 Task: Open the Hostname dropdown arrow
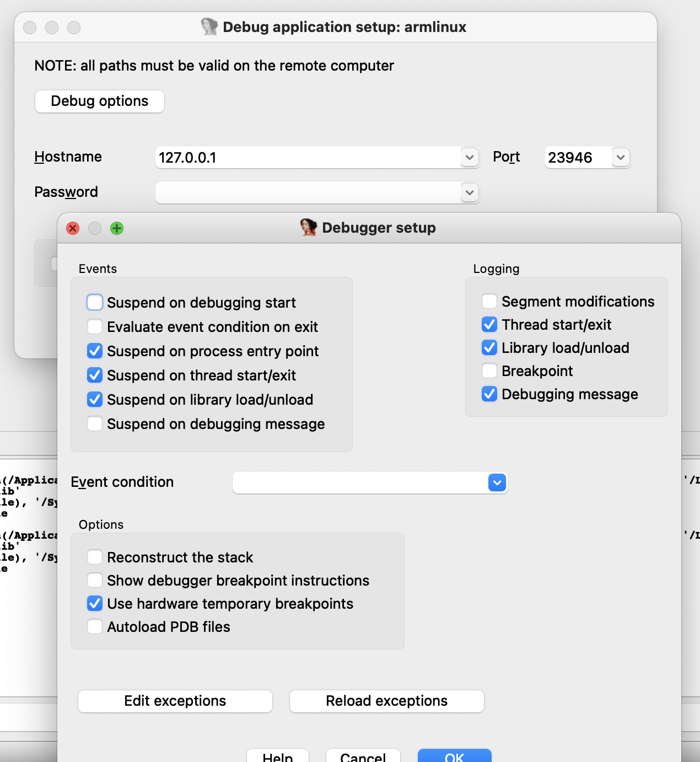(x=469, y=157)
